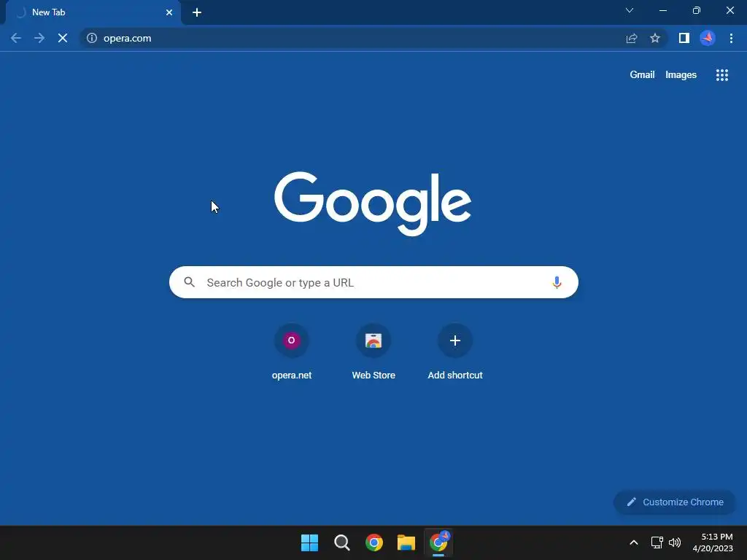View site information icon in address bar

tap(92, 38)
